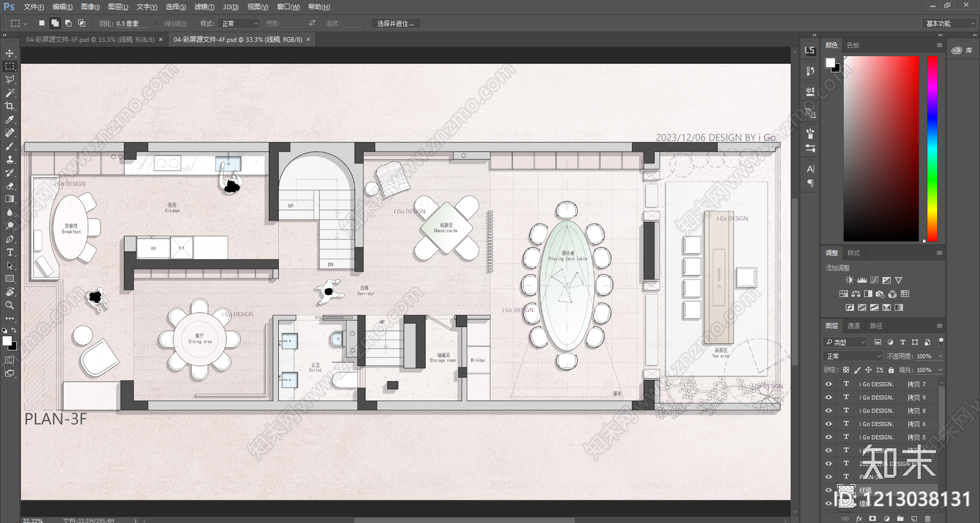980x523 pixels.
Task: Switch to the 04-彩屏源文件-3F.psd document tab
Action: [91, 39]
